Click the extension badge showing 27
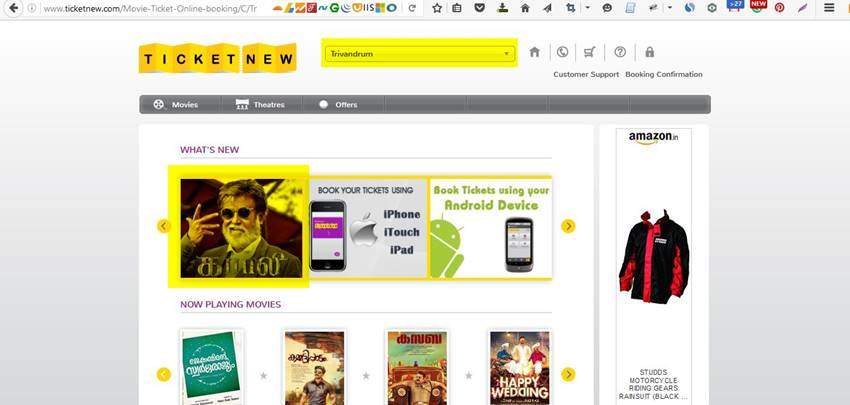This screenshot has width=850, height=405. (x=735, y=7)
